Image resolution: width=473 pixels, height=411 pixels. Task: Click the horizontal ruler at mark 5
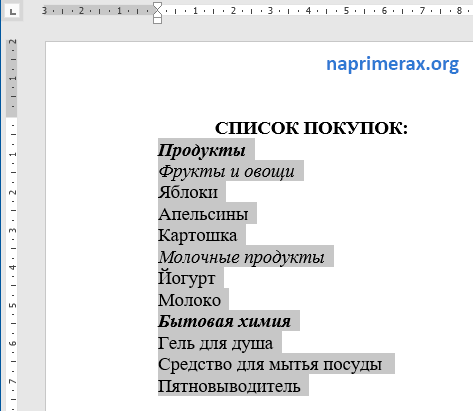346,11
